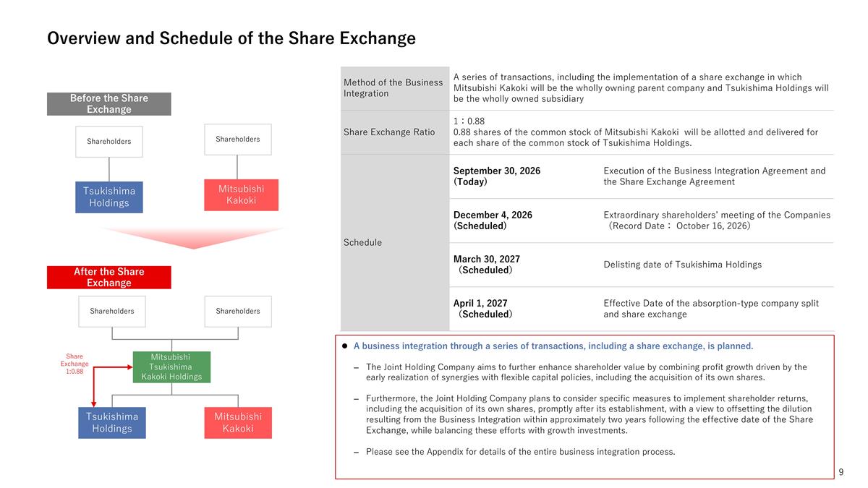Click the slide title about Share Exchange

231,38
